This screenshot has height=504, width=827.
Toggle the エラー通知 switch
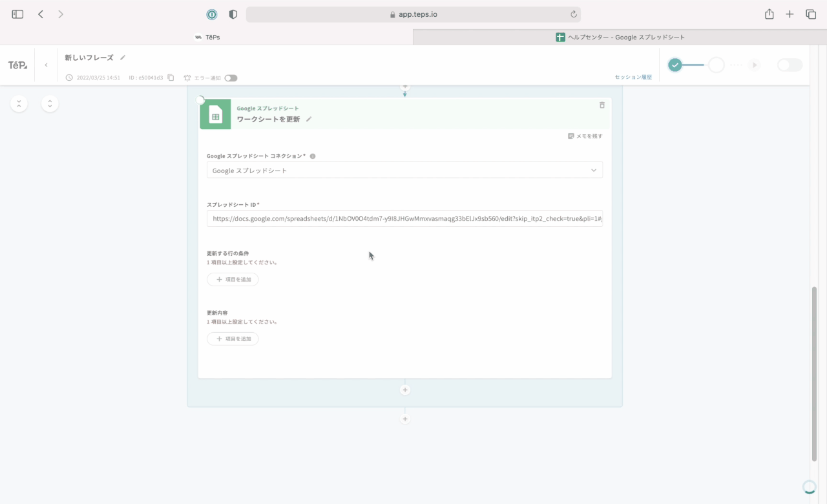click(x=231, y=78)
